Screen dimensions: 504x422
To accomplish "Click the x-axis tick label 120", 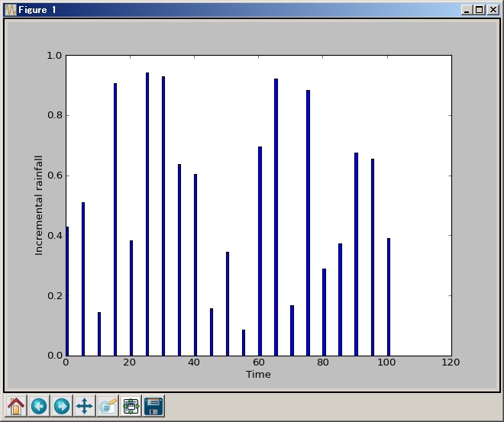I will [x=451, y=363].
